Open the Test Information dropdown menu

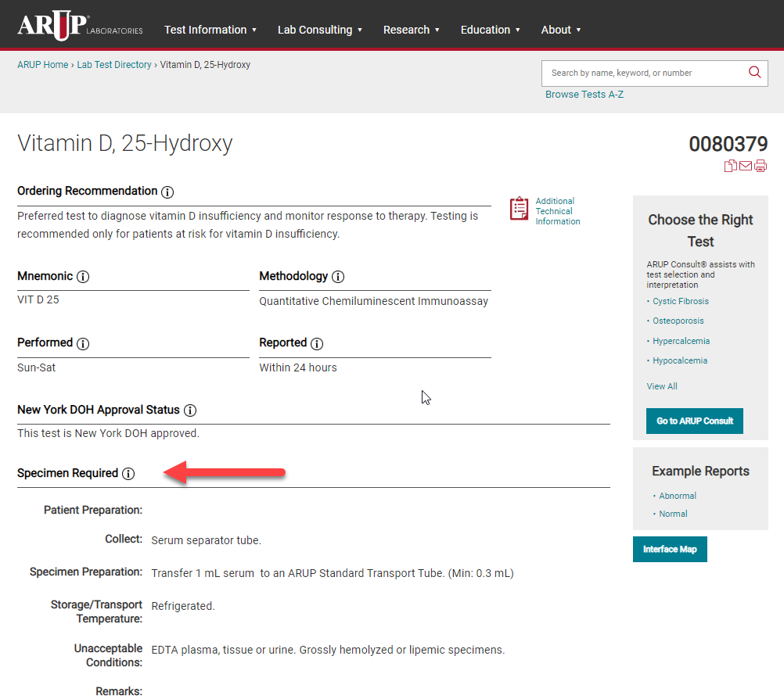coord(210,30)
